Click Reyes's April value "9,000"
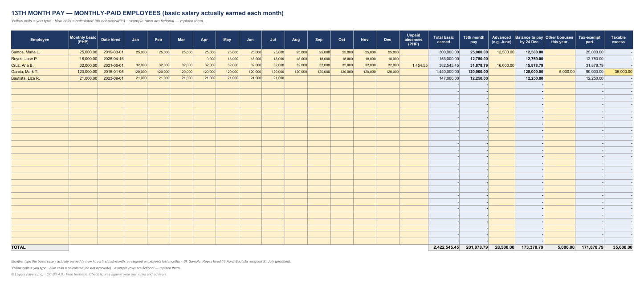The height and width of the screenshot is (287, 644). coord(204,59)
